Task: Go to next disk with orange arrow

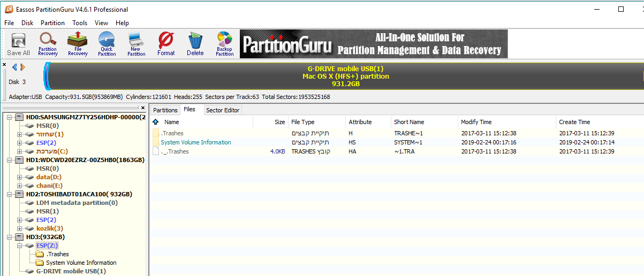Action: (22, 67)
